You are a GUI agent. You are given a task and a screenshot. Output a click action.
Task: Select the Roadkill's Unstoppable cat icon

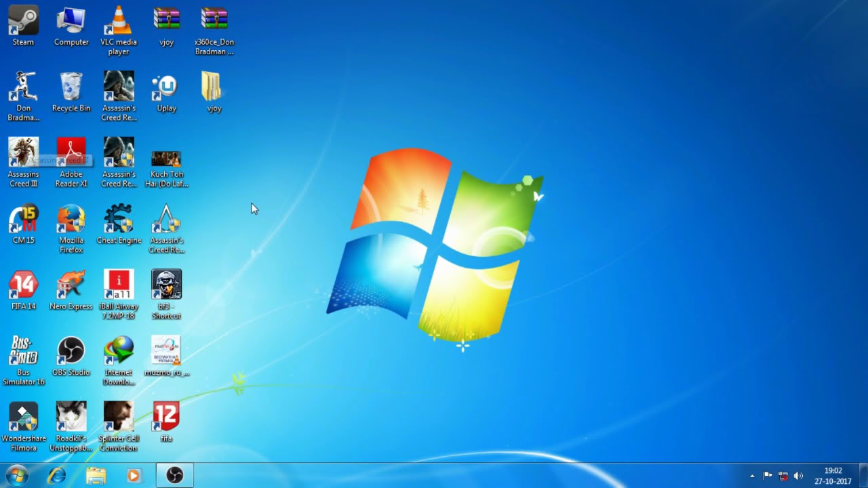[71, 427]
